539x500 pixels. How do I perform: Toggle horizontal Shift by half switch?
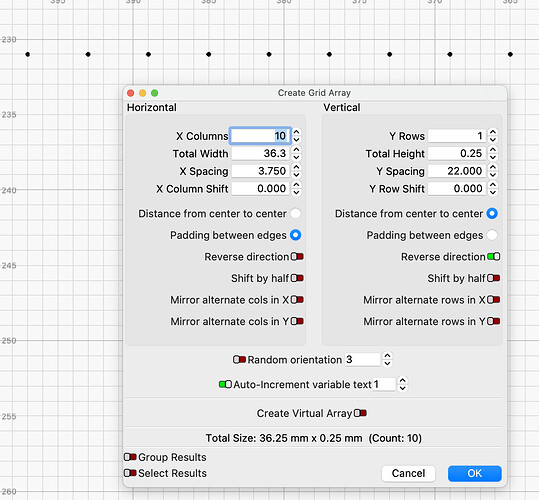pos(297,278)
